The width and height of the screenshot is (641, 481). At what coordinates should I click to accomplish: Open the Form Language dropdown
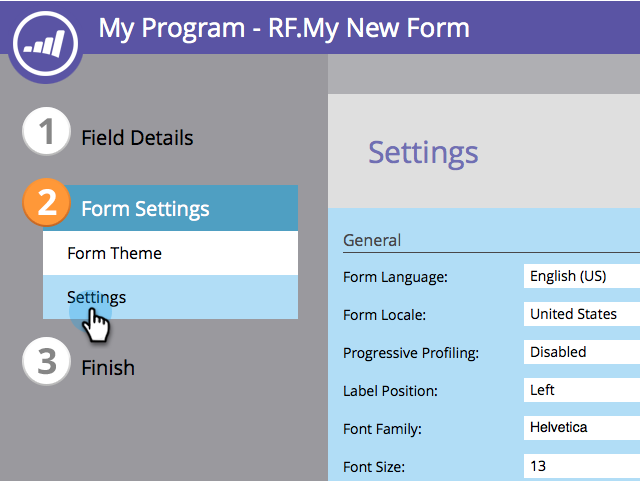[582, 276]
